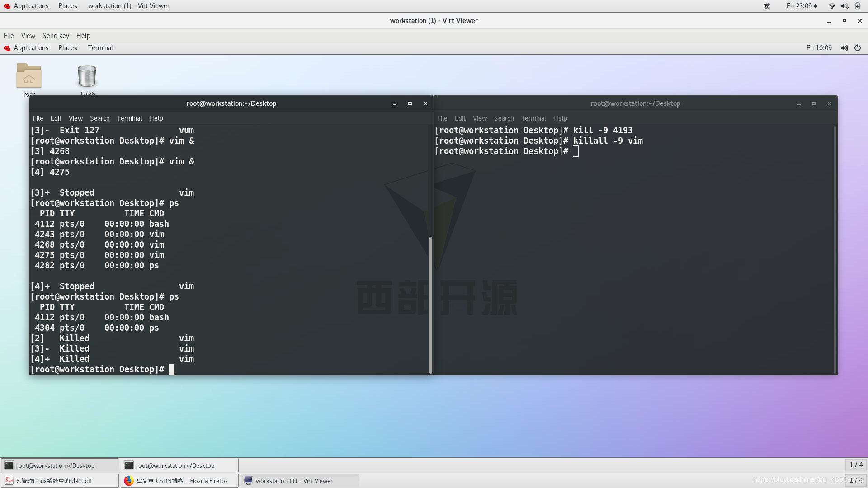
Task: Click the "[4]+ Killed vim" output line
Action: 112,359
